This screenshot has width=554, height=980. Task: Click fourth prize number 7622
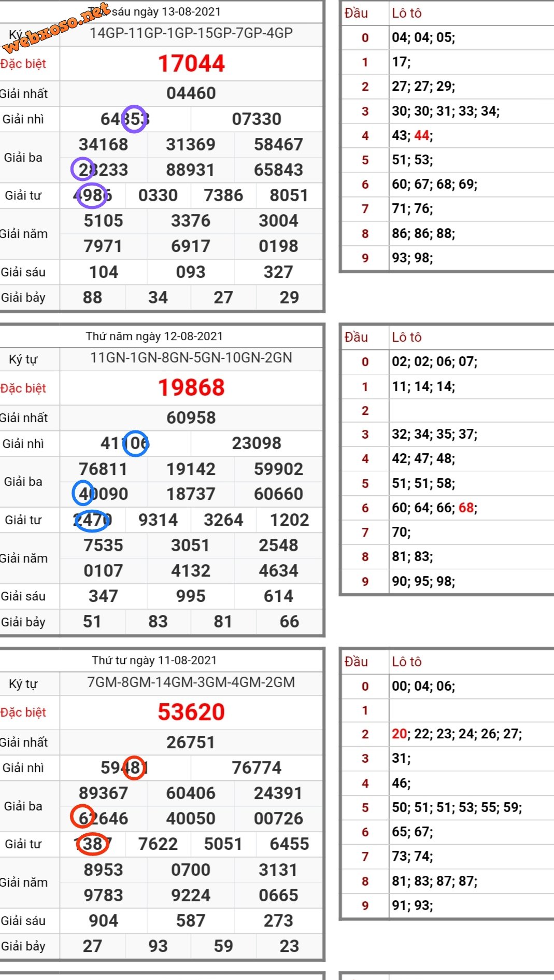tap(158, 844)
